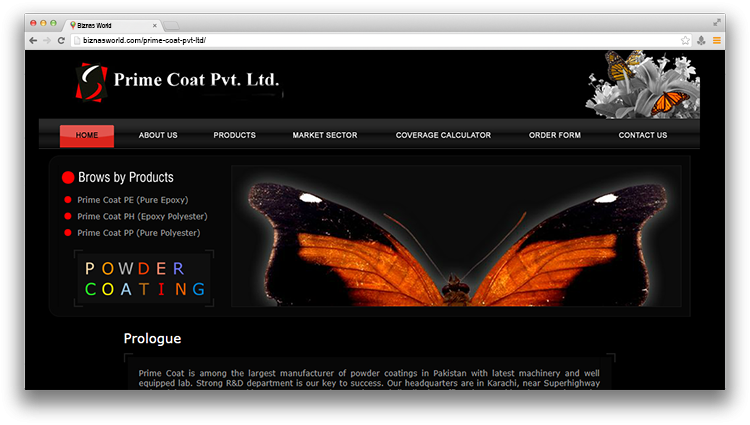Open a new tab beside Biznas World
This screenshot has height=425, width=750.
tap(171, 24)
